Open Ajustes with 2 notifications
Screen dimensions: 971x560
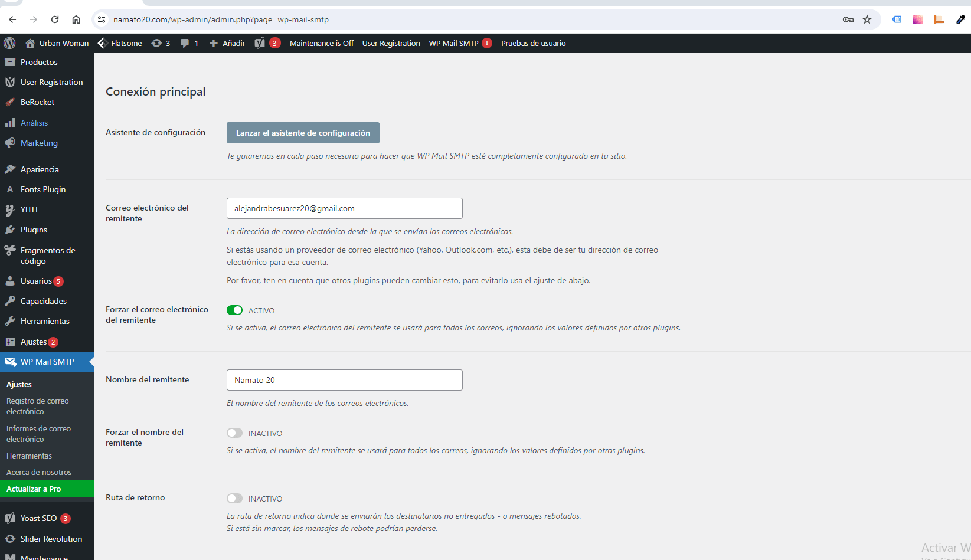(x=47, y=342)
